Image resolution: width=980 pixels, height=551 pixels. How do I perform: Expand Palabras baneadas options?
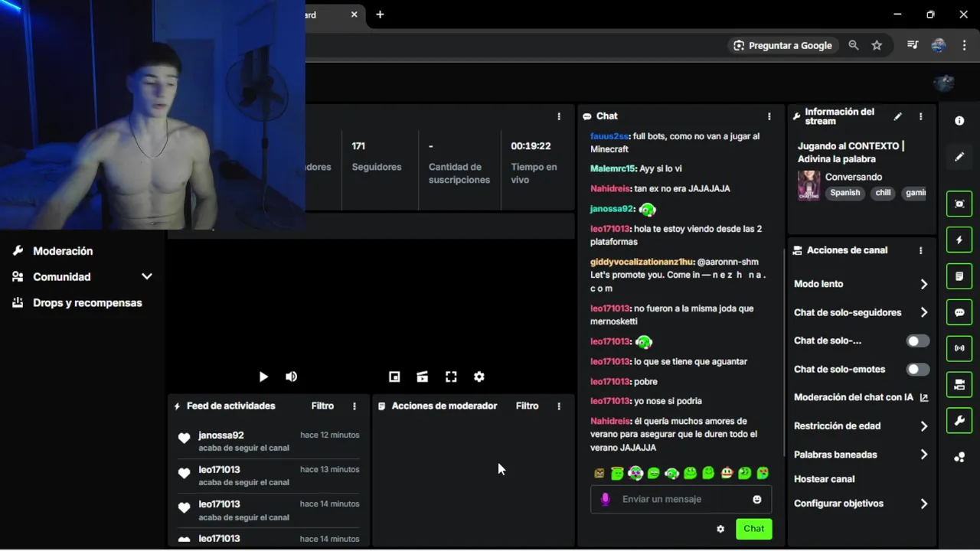tap(924, 455)
